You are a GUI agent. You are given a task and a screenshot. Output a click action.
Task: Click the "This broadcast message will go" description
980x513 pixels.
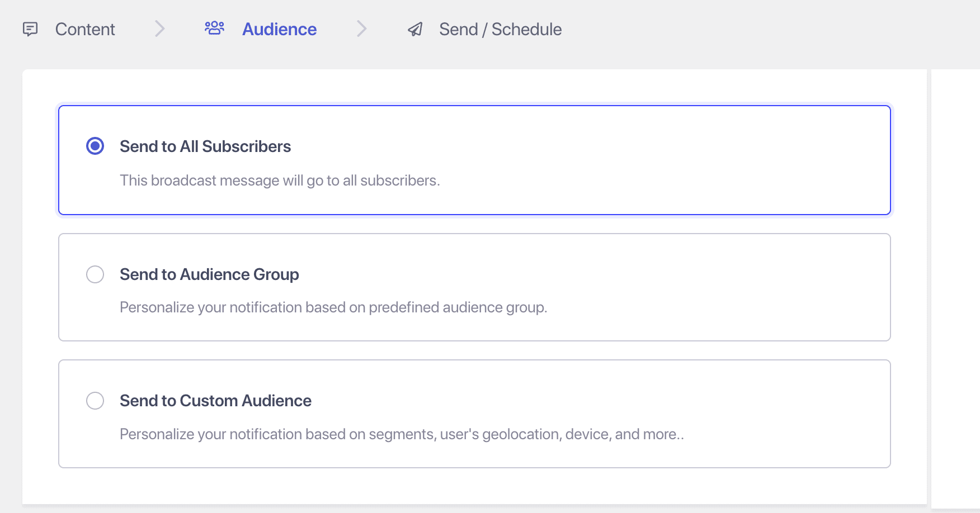pyautogui.click(x=280, y=180)
